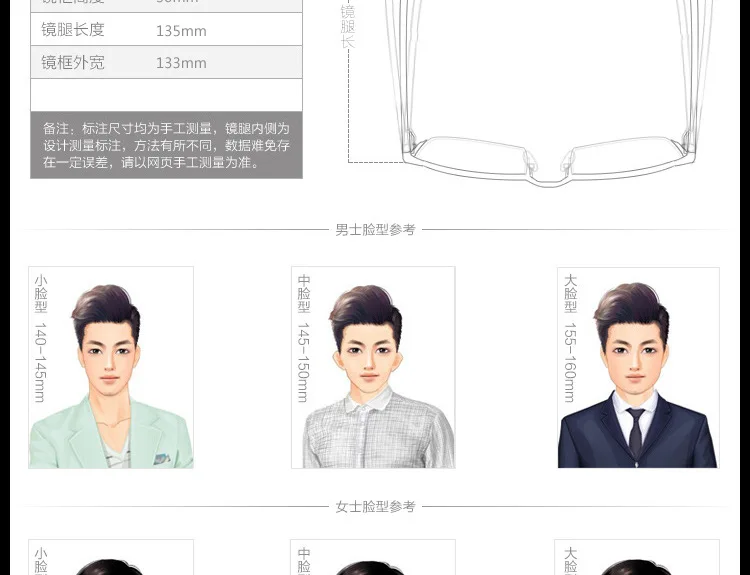The width and height of the screenshot is (750, 575).
Task: Click the 145-150mm label on medium face card
Action: pyautogui.click(x=304, y=362)
